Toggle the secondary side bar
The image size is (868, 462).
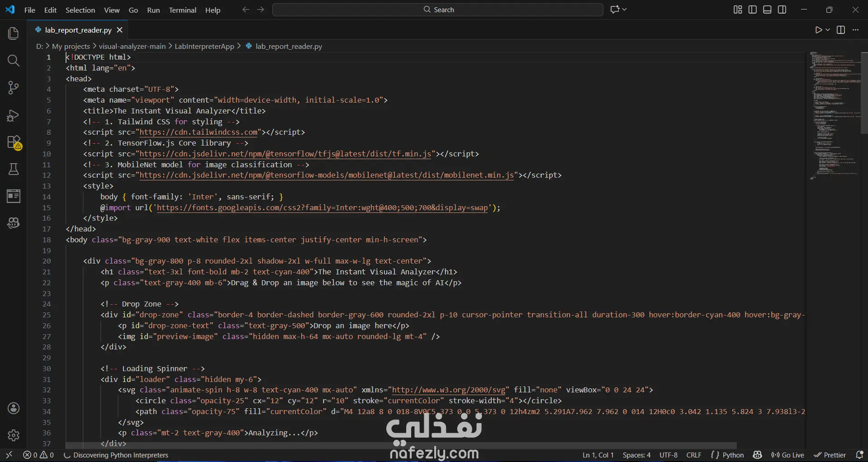[x=782, y=9]
